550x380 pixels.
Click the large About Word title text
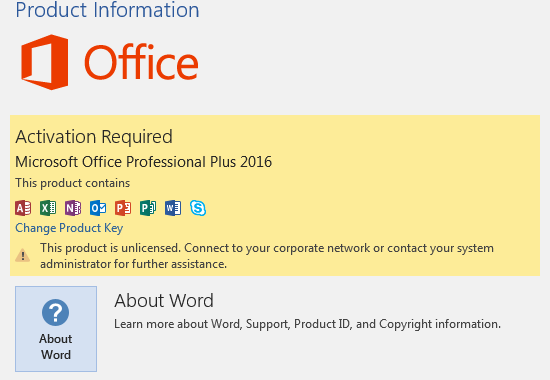coord(164,301)
